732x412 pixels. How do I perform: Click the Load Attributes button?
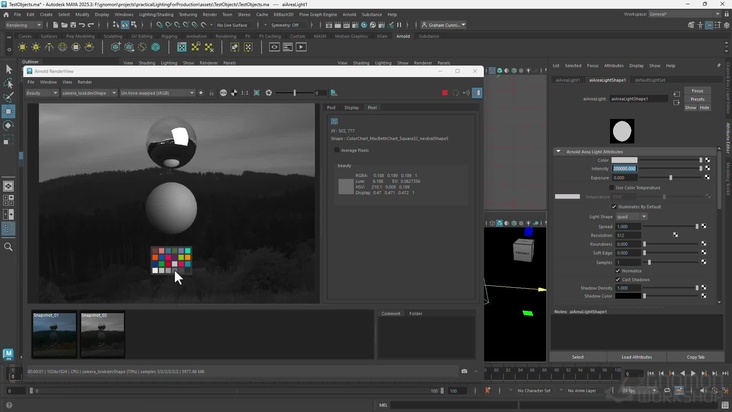pyautogui.click(x=636, y=357)
